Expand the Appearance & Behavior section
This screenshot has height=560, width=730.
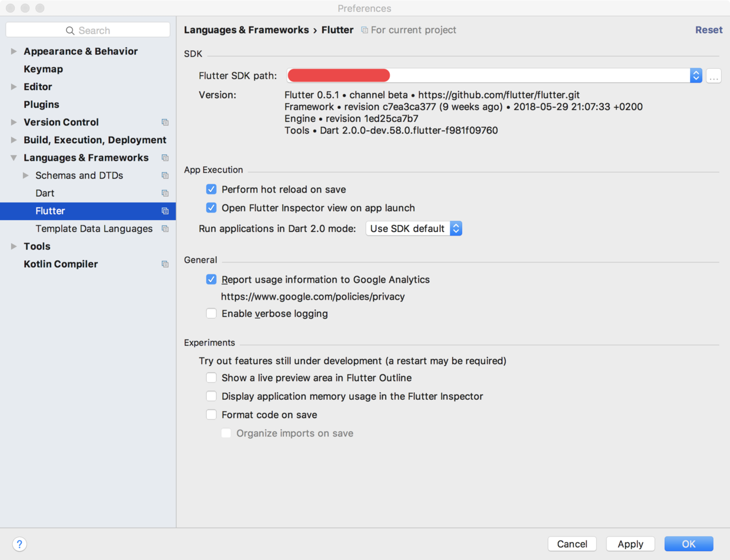coord(14,52)
